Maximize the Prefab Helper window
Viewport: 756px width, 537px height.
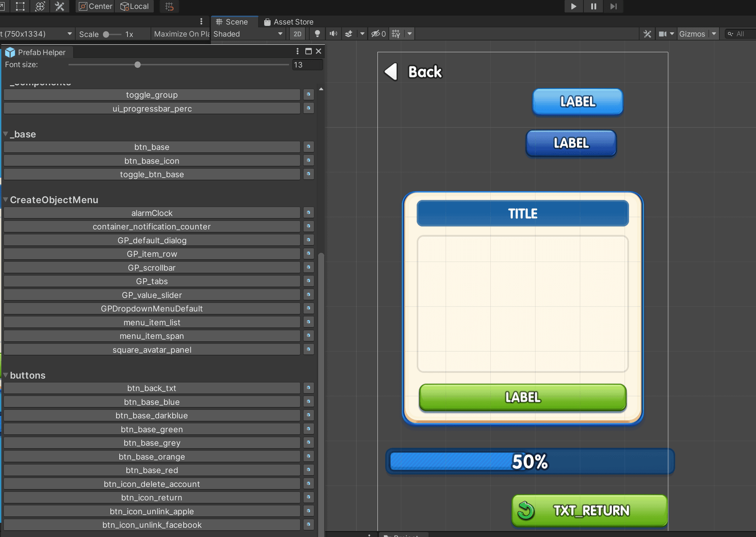click(309, 51)
